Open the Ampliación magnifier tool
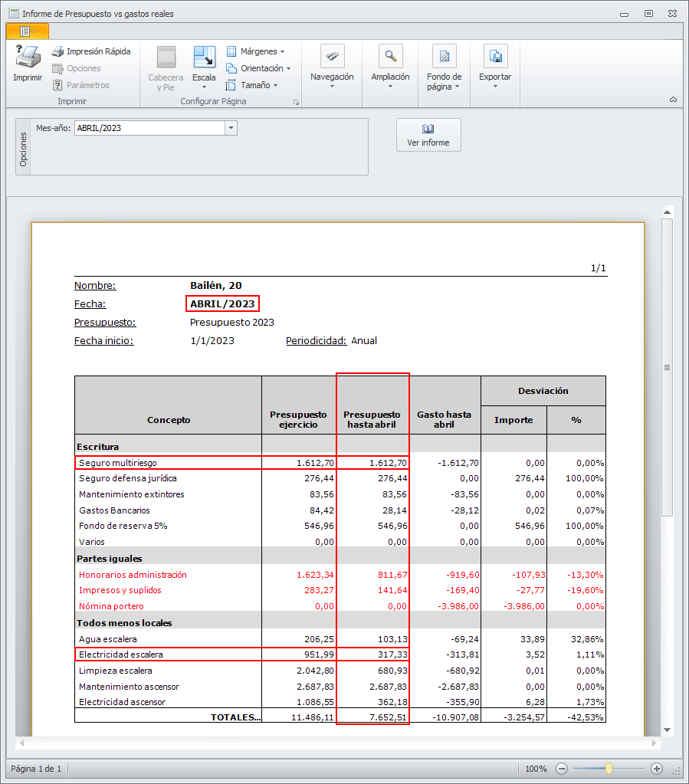The height and width of the screenshot is (784, 689). tap(390, 57)
